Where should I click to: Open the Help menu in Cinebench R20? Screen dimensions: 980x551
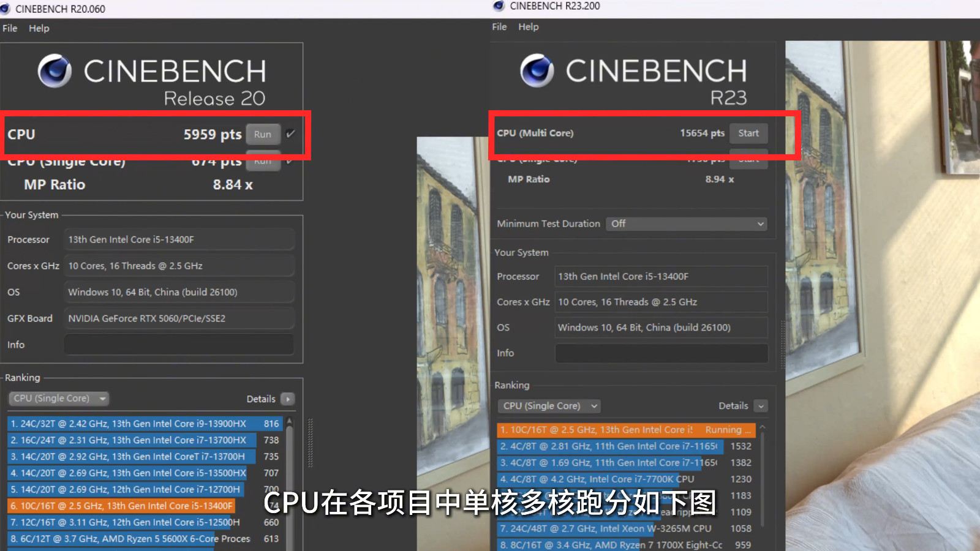[x=39, y=28]
